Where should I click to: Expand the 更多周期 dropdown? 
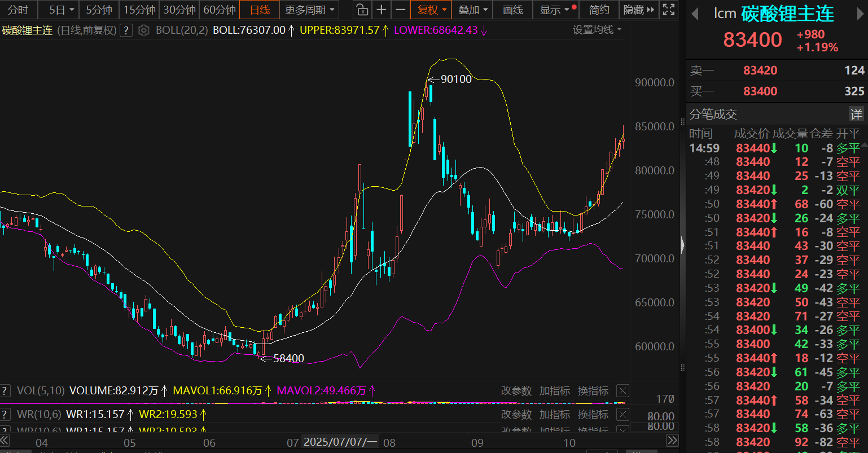pos(310,10)
